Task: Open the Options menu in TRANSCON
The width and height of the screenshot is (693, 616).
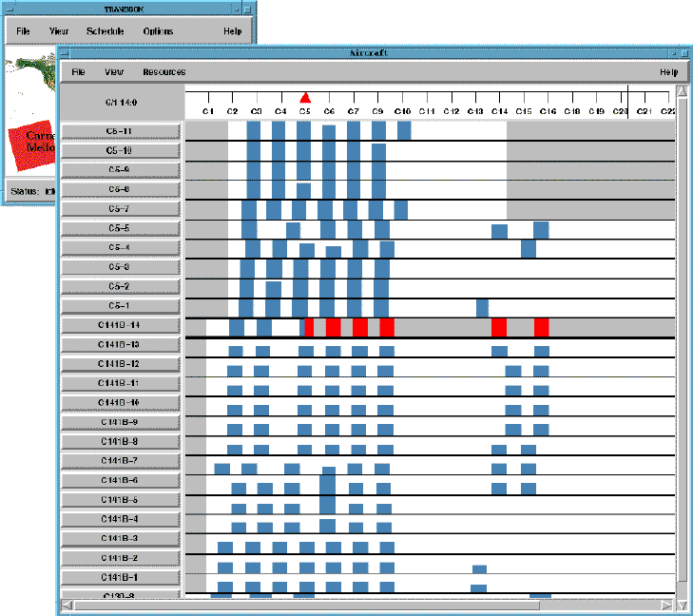Action: [158, 31]
